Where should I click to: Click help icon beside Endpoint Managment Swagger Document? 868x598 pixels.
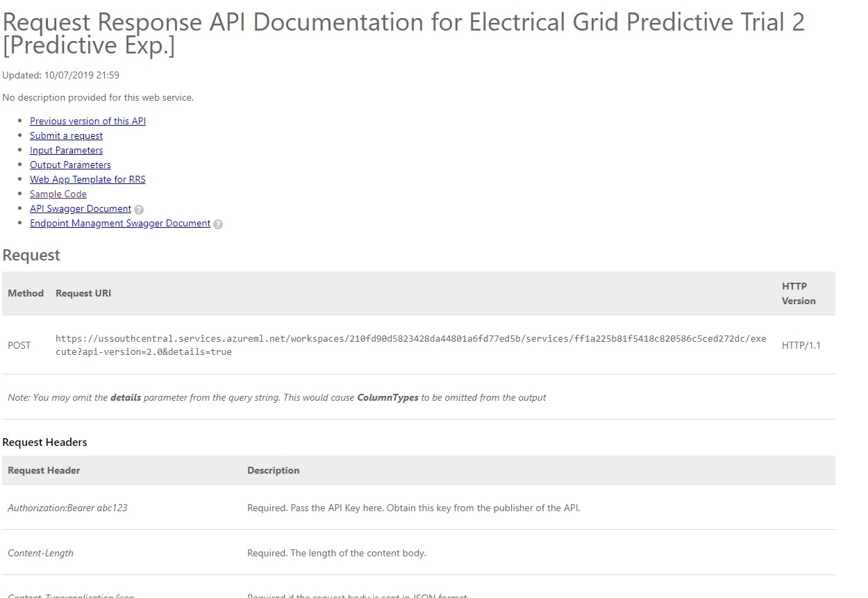click(x=218, y=224)
